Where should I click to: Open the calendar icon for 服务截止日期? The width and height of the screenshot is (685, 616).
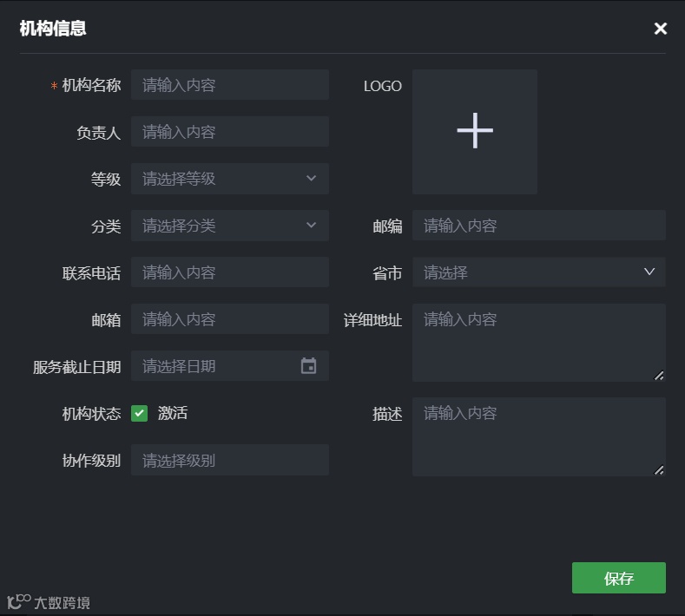(308, 366)
